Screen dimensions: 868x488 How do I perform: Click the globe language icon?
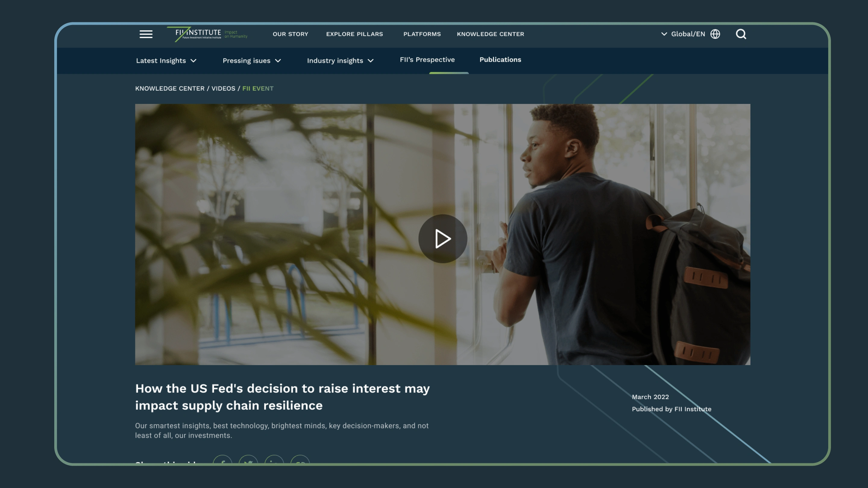(x=715, y=34)
